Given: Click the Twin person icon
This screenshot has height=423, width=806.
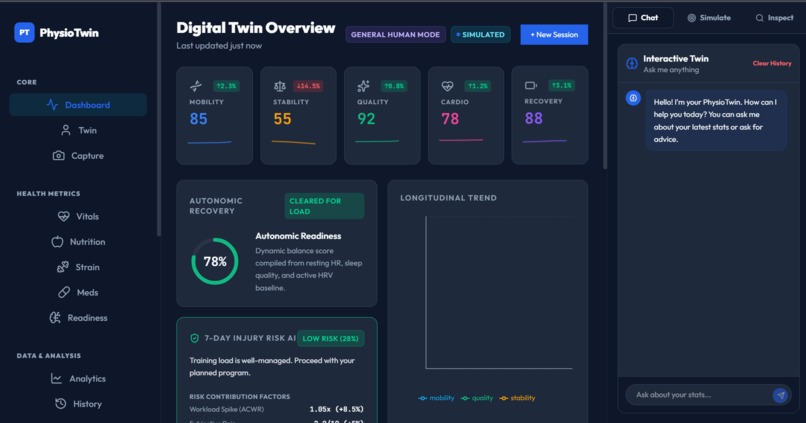Looking at the screenshot, I should tap(65, 131).
